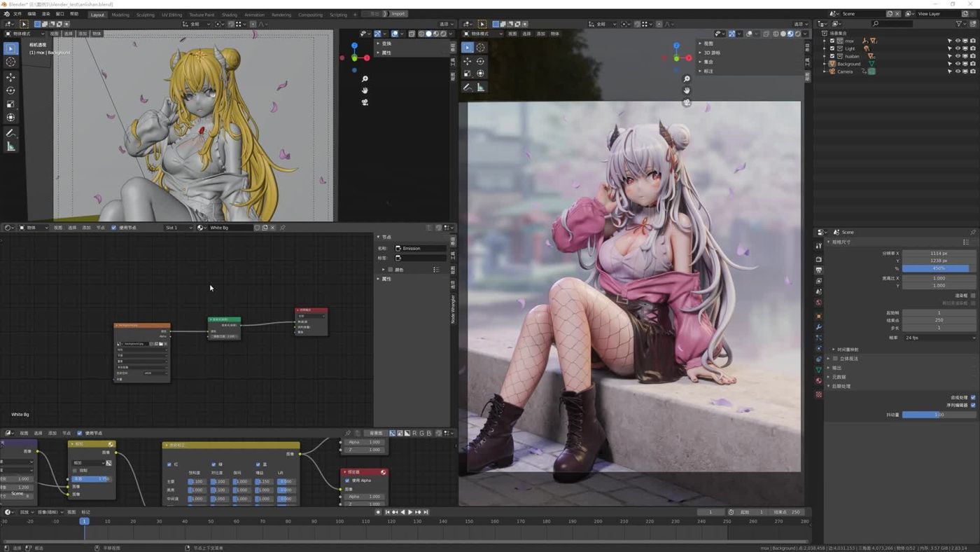The image size is (980, 552).
Task: Click the 分辨率 X resolution field
Action: tap(939, 253)
